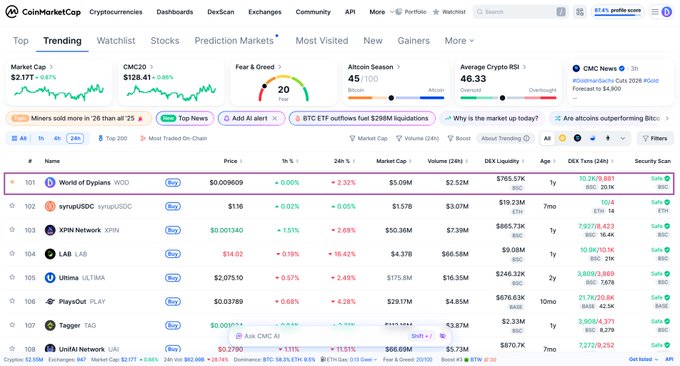Click the About Trending info icon
The width and height of the screenshot is (680, 366).
pos(526,138)
